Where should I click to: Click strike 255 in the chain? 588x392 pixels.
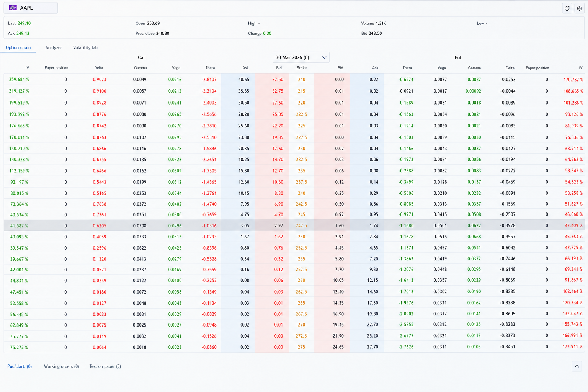302,259
